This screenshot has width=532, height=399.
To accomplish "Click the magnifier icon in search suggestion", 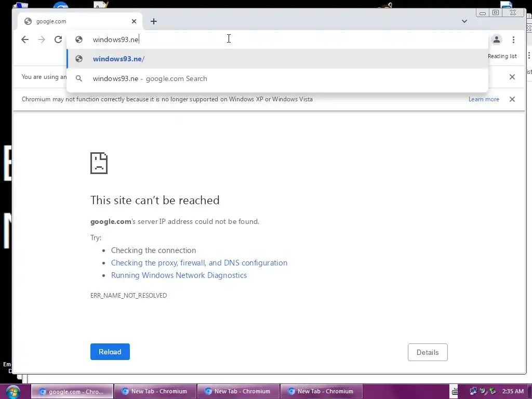I will 79,79.
